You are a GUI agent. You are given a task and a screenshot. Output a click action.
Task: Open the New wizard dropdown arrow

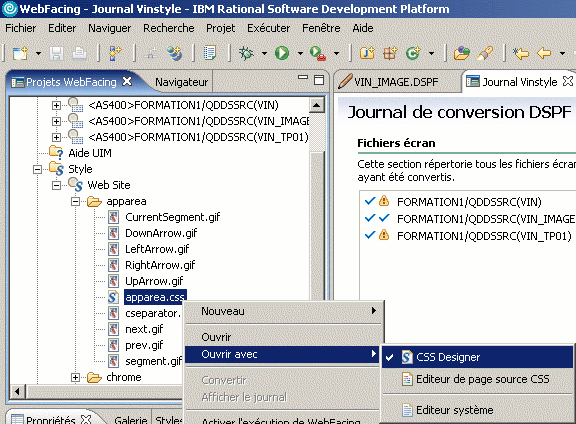pos(39,54)
